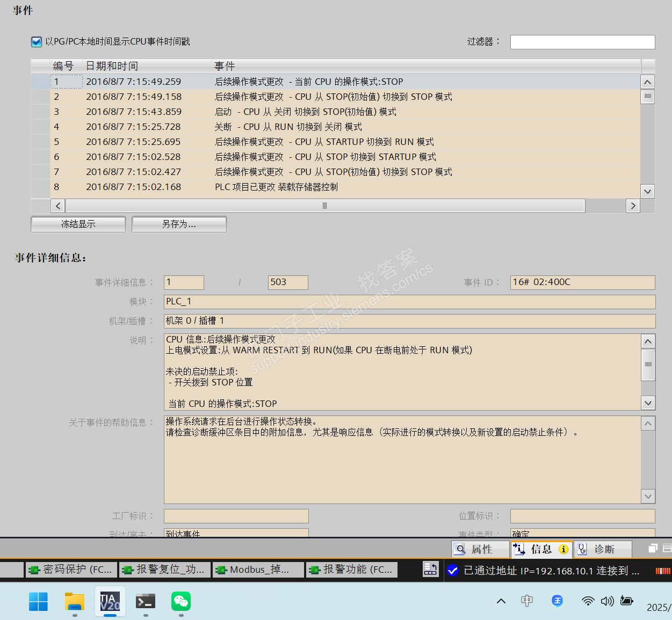Click the 日期和时间 column header
This screenshot has height=620, width=672.
[x=147, y=66]
